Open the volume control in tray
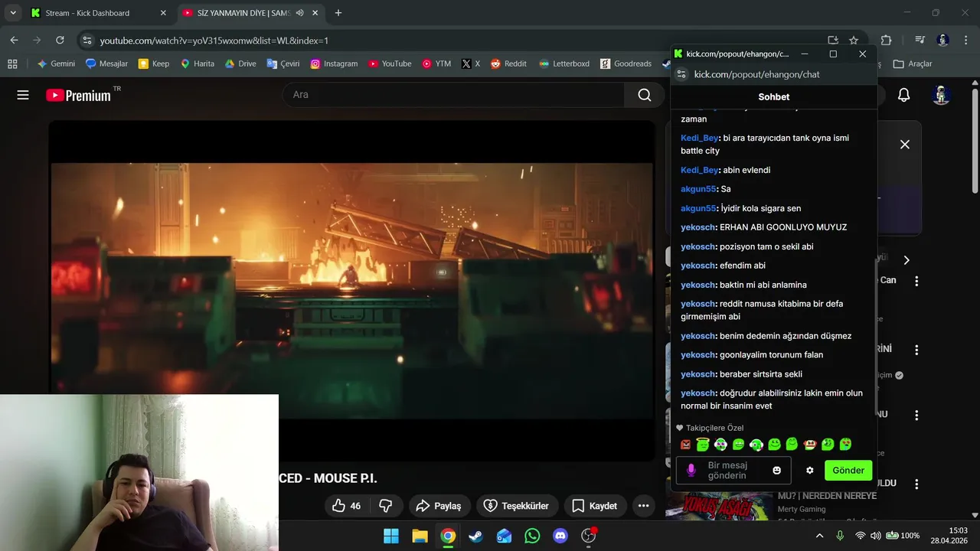Image resolution: width=980 pixels, height=551 pixels. [876, 536]
